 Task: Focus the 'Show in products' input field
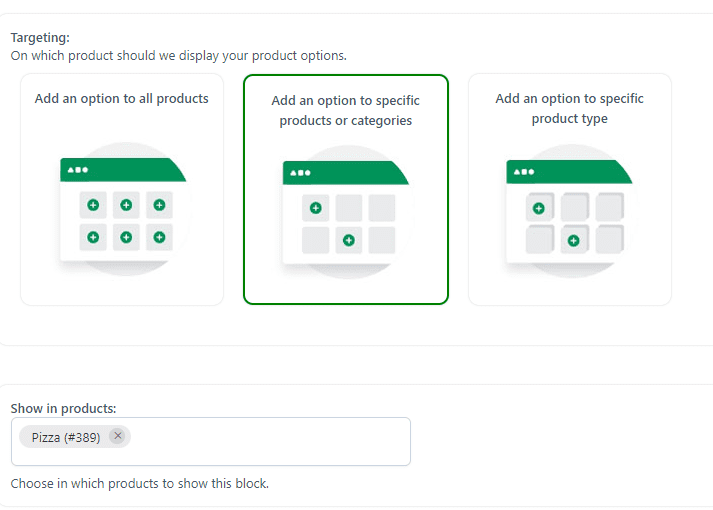pos(211,441)
